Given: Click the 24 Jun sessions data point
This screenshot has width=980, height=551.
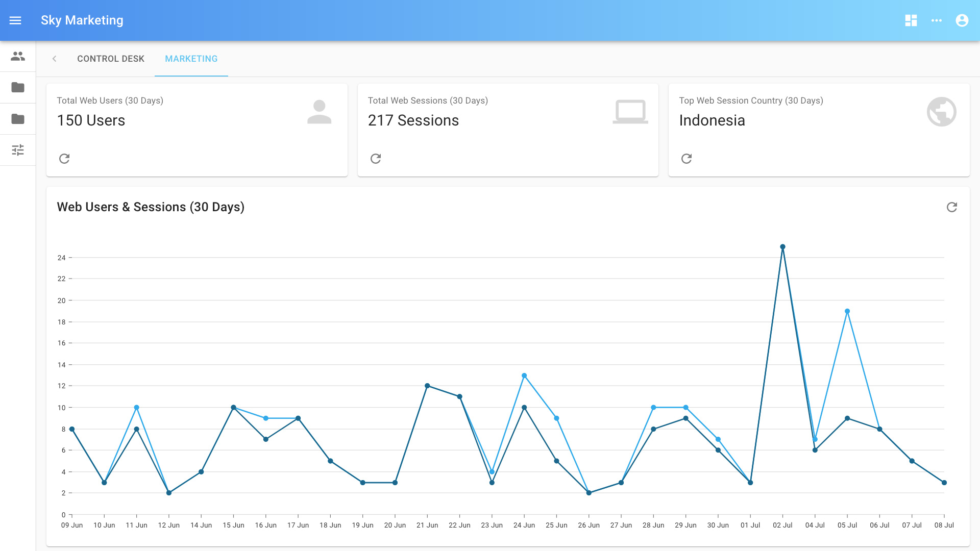Looking at the screenshot, I should tap(524, 375).
